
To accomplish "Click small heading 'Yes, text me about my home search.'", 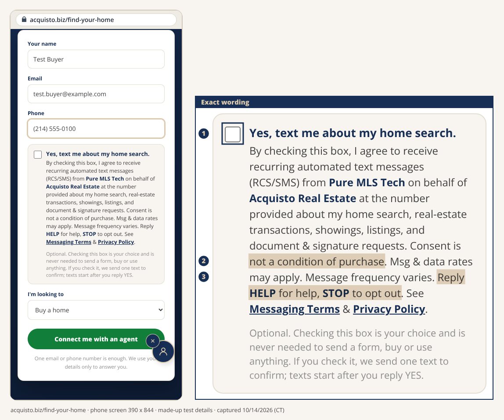I will [98, 154].
